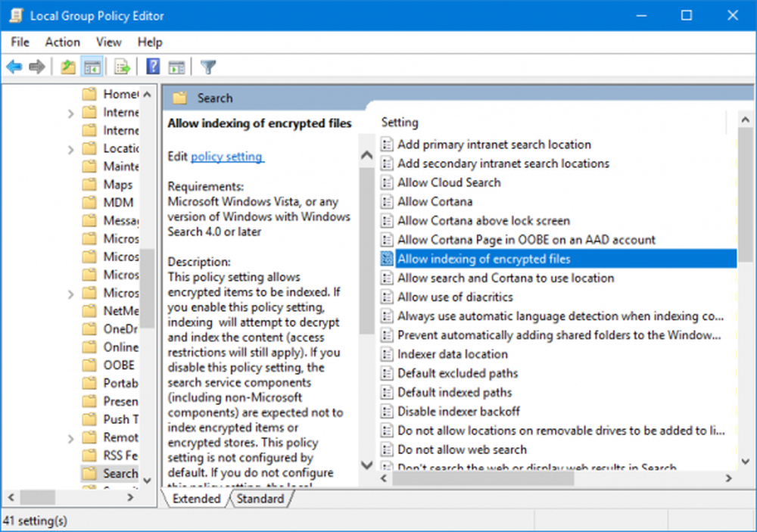
Task: Click the policy setting link
Action: (226, 157)
